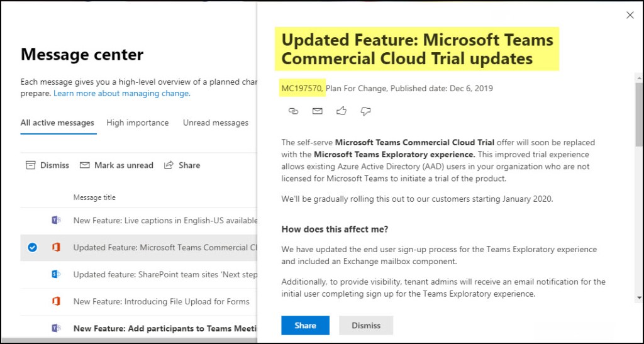Select the All active messages tab
The width and height of the screenshot is (644, 344).
(57, 123)
